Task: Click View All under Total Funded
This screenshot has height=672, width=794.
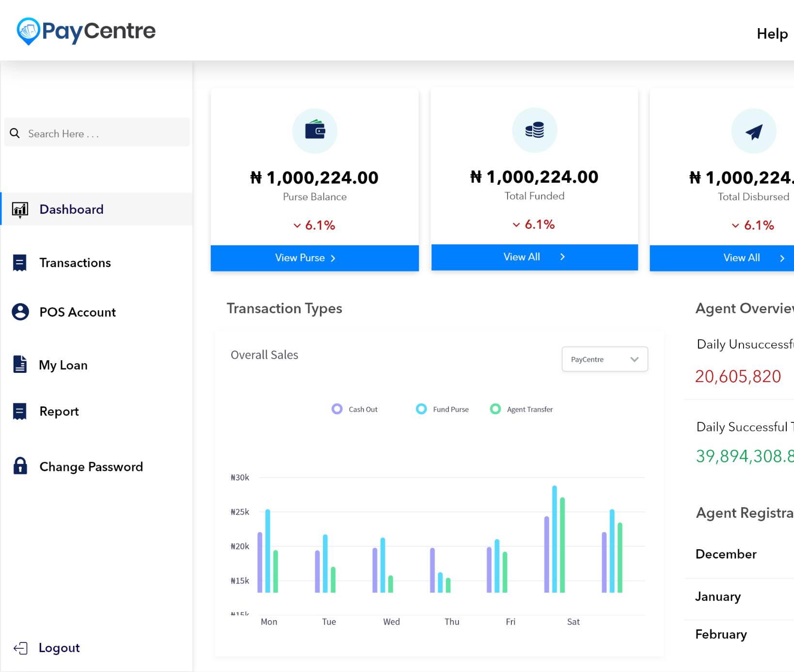Action: click(x=535, y=257)
